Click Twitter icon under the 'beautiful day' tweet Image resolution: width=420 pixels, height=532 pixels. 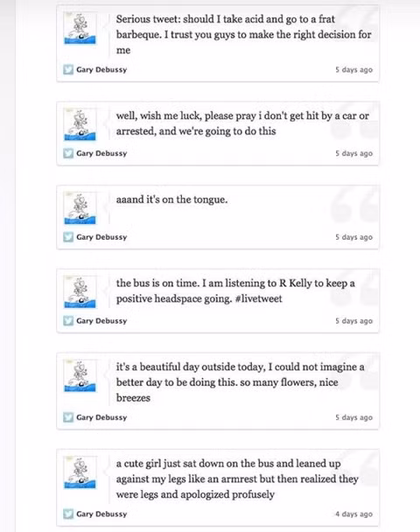coord(68,417)
